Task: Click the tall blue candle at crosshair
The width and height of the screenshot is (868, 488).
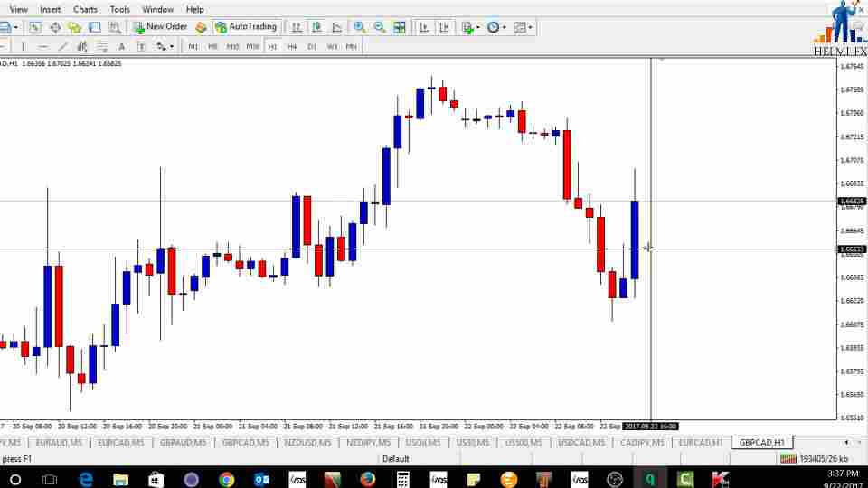Action: (x=635, y=239)
